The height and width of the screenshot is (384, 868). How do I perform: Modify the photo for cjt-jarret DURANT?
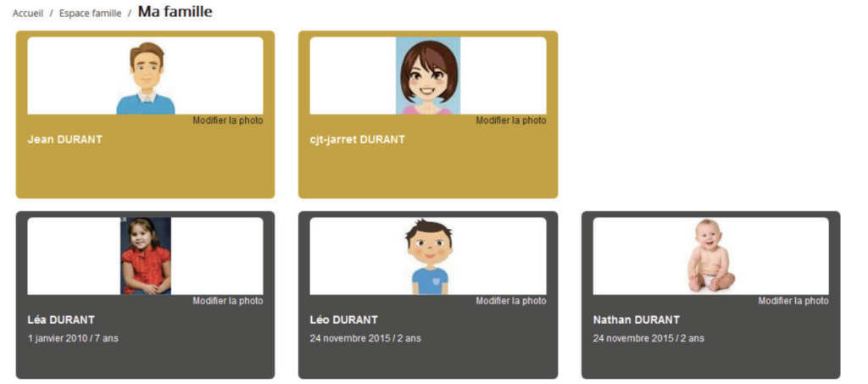(511, 120)
